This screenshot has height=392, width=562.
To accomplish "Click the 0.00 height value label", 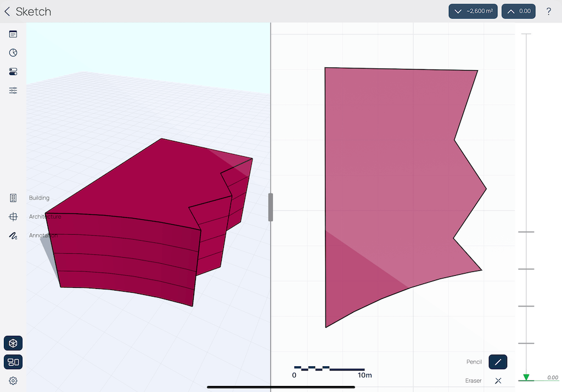I will pyautogui.click(x=552, y=377).
